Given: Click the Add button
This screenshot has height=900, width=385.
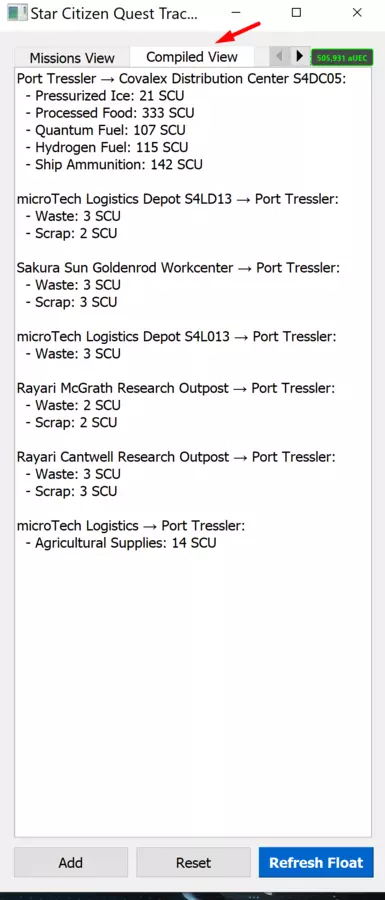Looking at the screenshot, I should (71, 862).
